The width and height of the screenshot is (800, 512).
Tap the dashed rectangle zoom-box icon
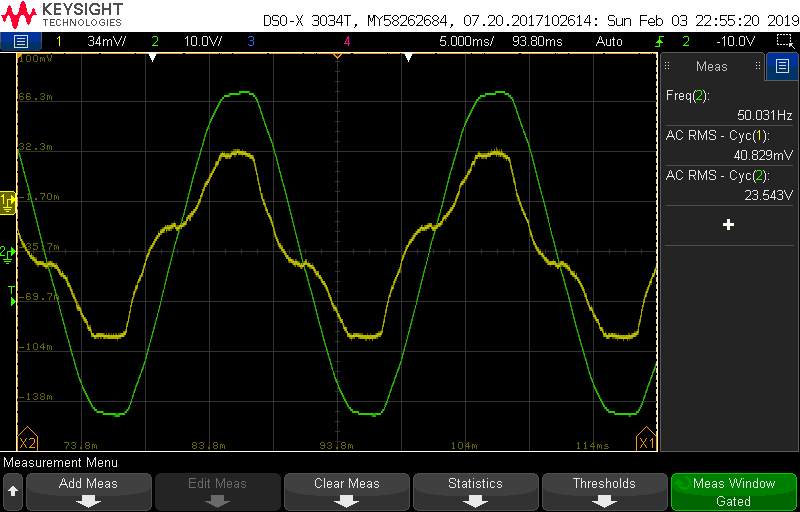pos(784,41)
